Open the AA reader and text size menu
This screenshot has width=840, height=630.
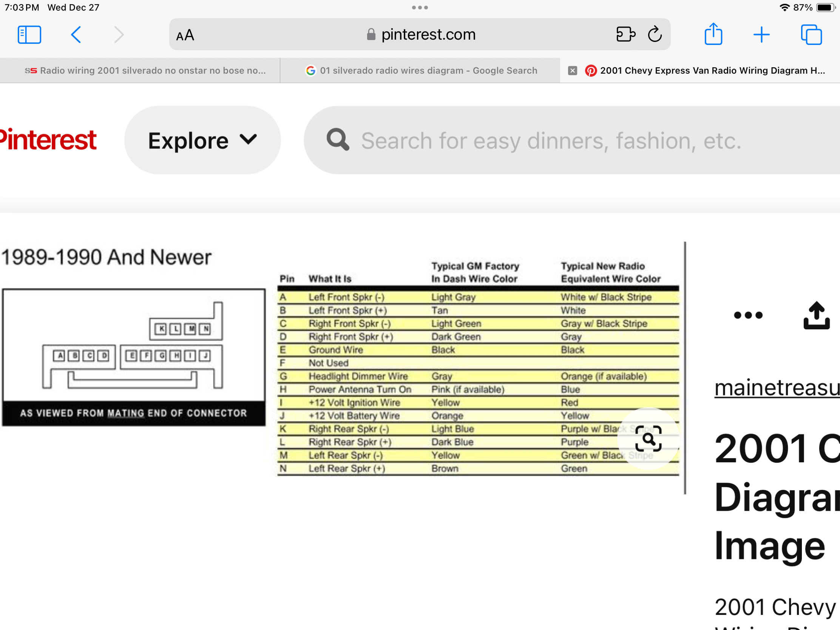point(185,36)
